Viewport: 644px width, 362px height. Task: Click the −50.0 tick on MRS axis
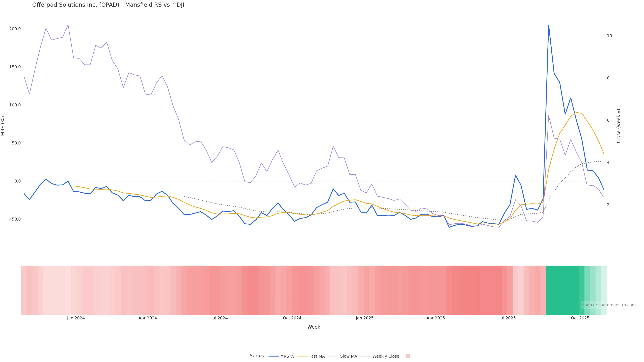coord(14,219)
